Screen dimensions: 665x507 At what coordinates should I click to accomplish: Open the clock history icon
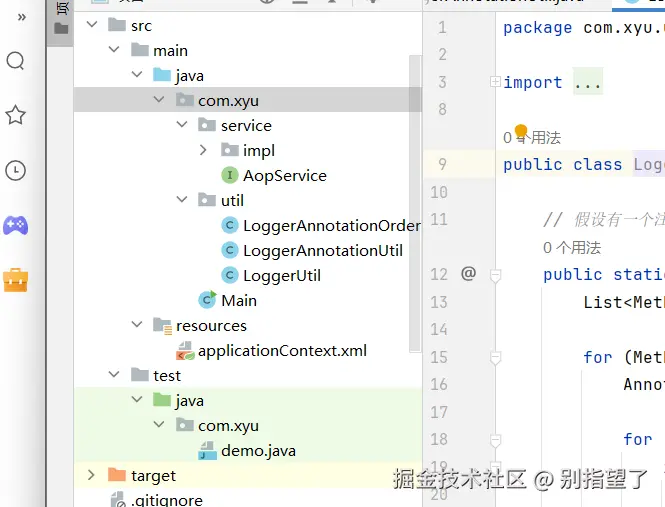(16, 171)
